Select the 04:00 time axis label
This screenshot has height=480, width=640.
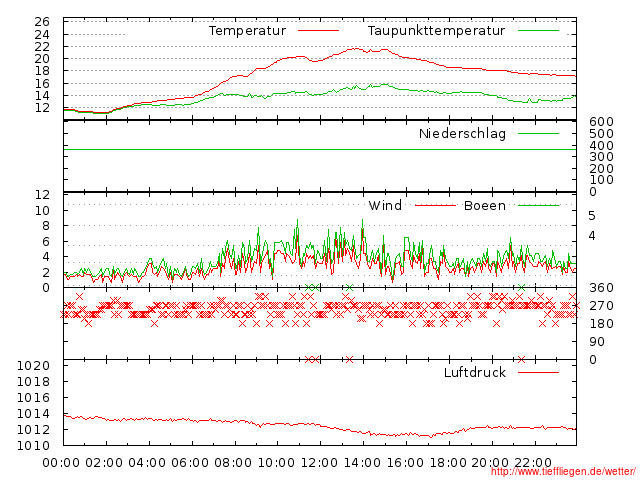point(147,463)
